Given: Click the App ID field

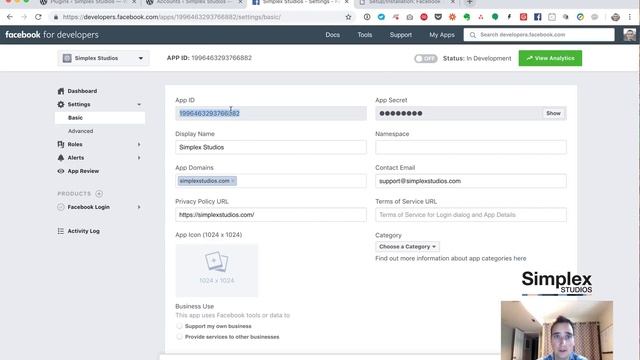Looking at the screenshot, I should pos(271,113).
